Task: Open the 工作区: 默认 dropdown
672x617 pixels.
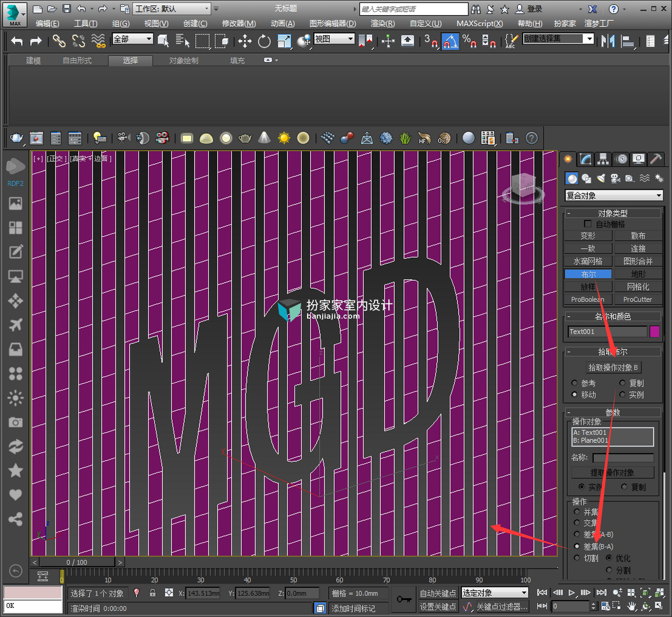Action: click(x=172, y=8)
